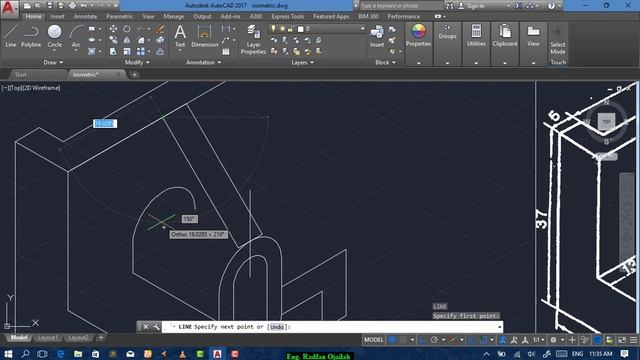Screen dimensions: 640x360
Task: Insert a Table from Annotation panel
Action: [x=226, y=52]
